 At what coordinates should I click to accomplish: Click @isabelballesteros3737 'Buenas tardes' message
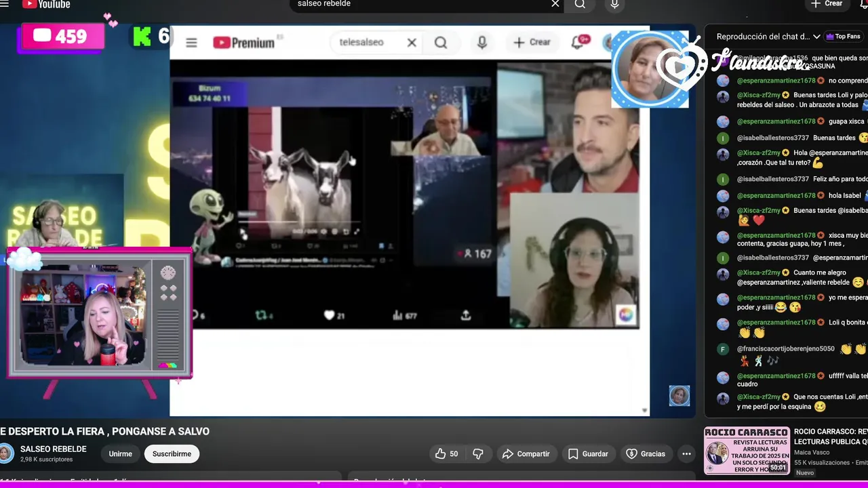click(792, 138)
